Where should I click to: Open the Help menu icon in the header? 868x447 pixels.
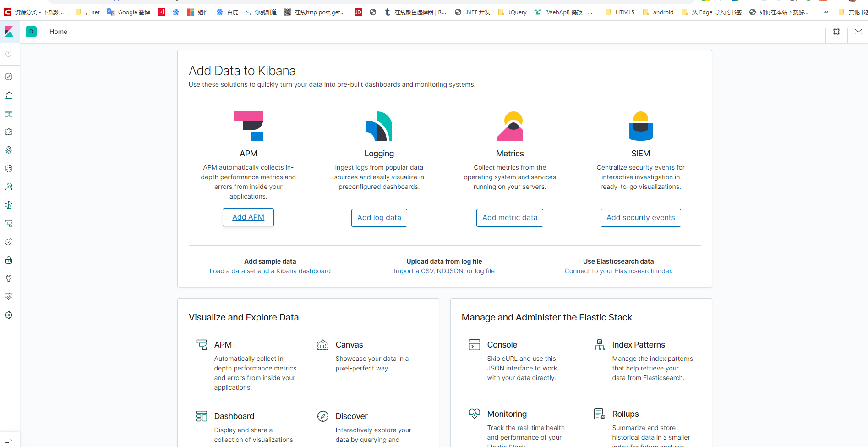(x=836, y=32)
